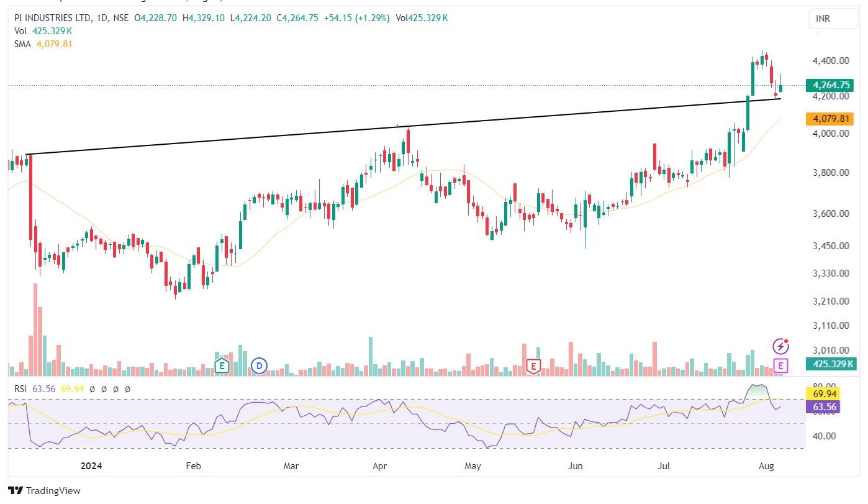The height and width of the screenshot is (504, 868).
Task: Click the 3,600.00 price axis label
Action: [x=830, y=214]
